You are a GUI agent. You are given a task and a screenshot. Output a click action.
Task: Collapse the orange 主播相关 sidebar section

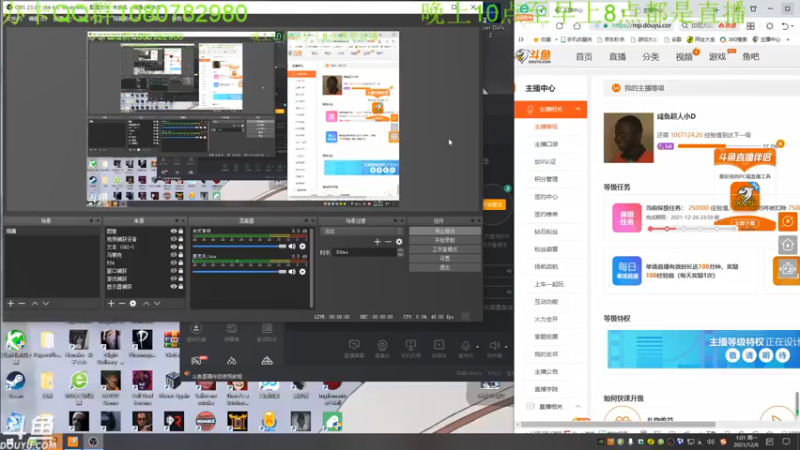578,109
